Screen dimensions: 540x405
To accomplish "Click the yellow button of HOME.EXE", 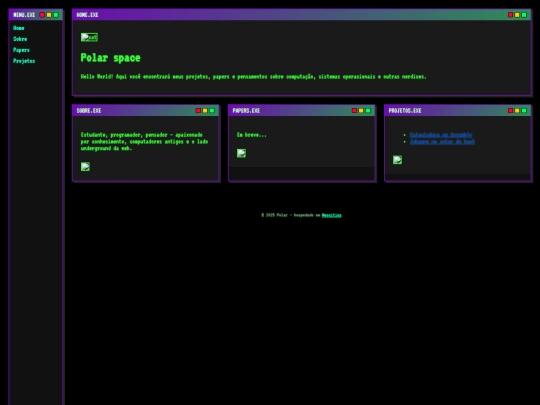I will [517, 15].
